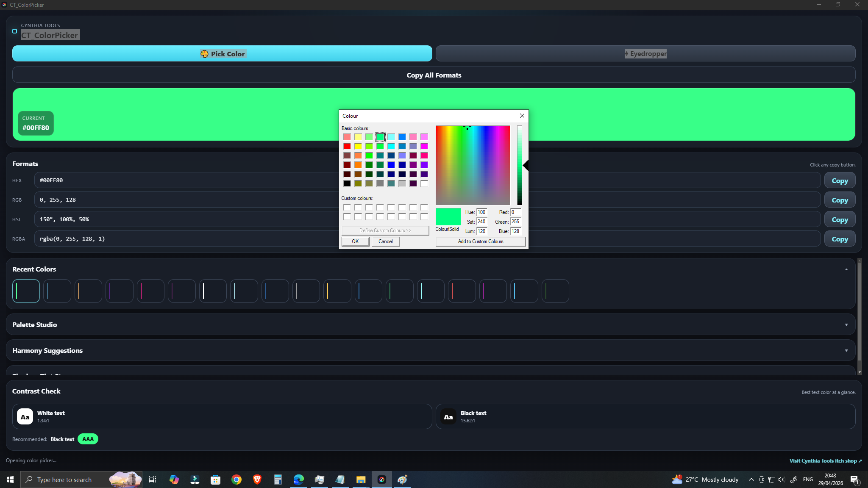Open Microsoft Store from taskbar
The height and width of the screenshot is (488, 868).
(x=216, y=480)
